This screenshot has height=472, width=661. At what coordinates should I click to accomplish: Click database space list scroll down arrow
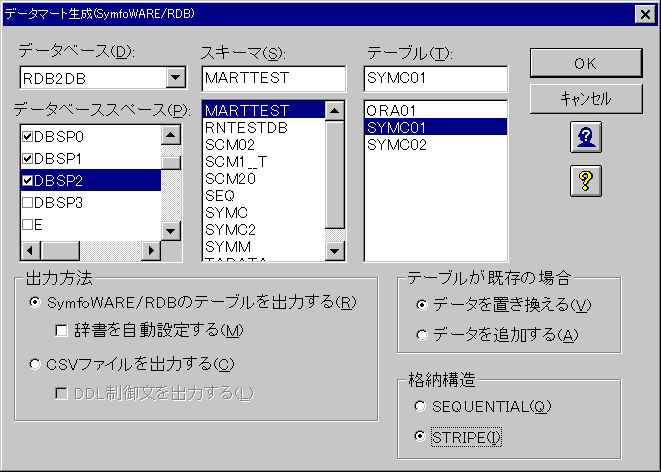click(x=171, y=231)
